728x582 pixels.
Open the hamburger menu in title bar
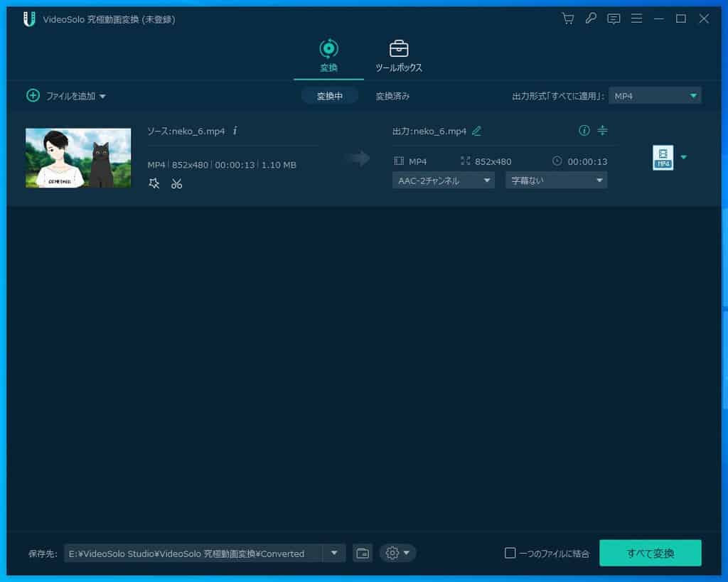click(x=636, y=19)
